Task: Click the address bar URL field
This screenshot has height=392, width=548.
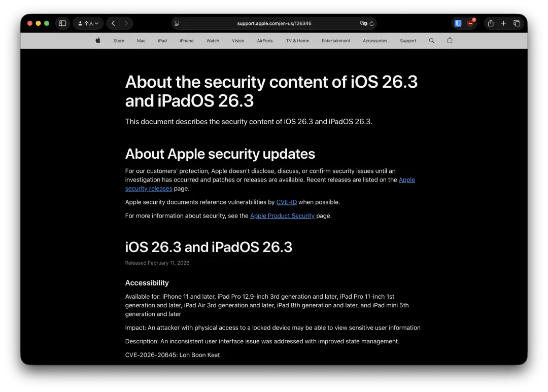Action: click(274, 23)
